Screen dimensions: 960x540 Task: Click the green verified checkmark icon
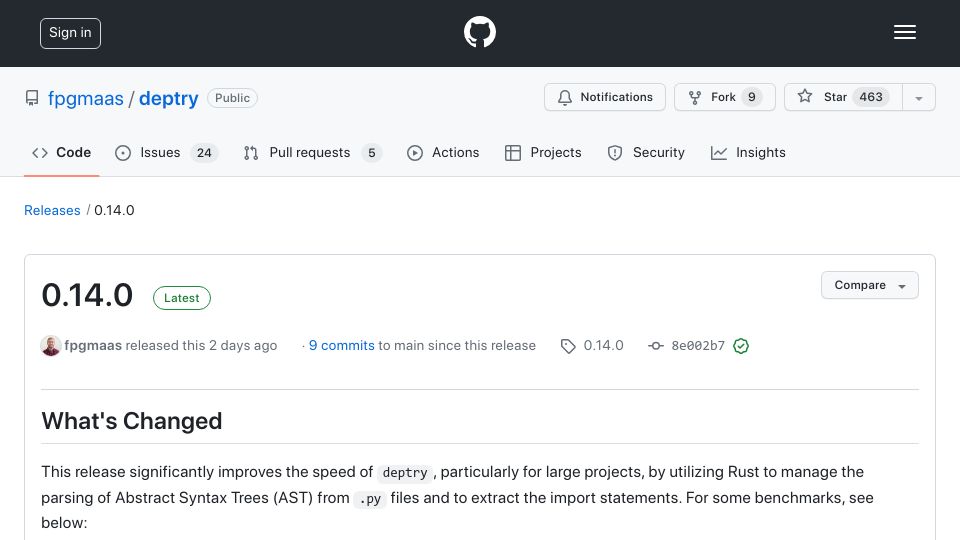coord(741,346)
